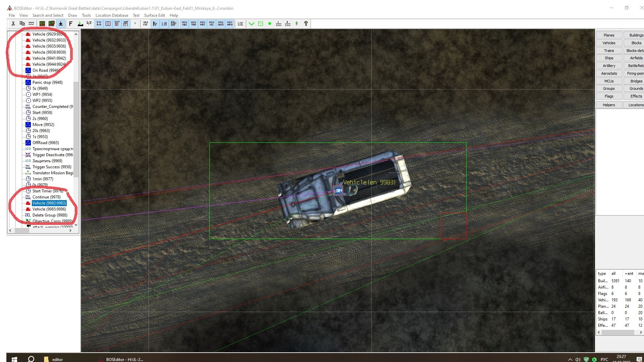Click the green checkmark toolbar icon
Viewport: 644px width, 362px height.
[252, 23]
